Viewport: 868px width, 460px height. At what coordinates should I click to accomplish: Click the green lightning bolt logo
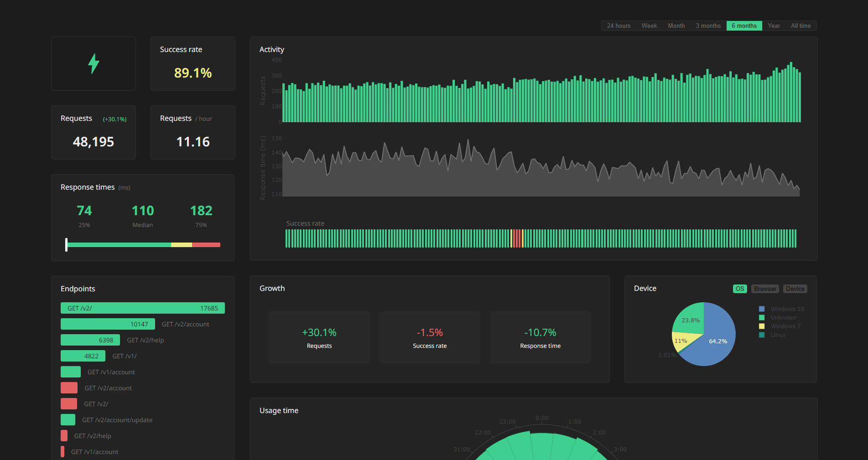coord(94,63)
